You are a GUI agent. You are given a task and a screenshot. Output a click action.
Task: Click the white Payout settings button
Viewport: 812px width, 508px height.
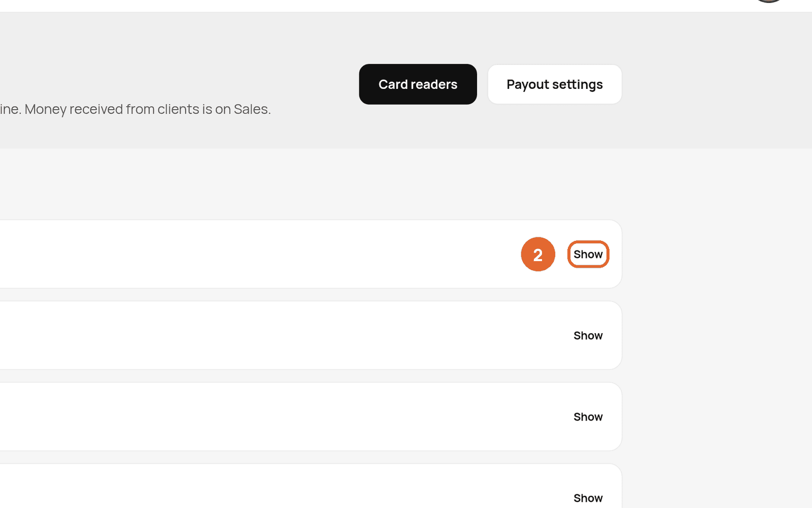pyautogui.click(x=555, y=84)
